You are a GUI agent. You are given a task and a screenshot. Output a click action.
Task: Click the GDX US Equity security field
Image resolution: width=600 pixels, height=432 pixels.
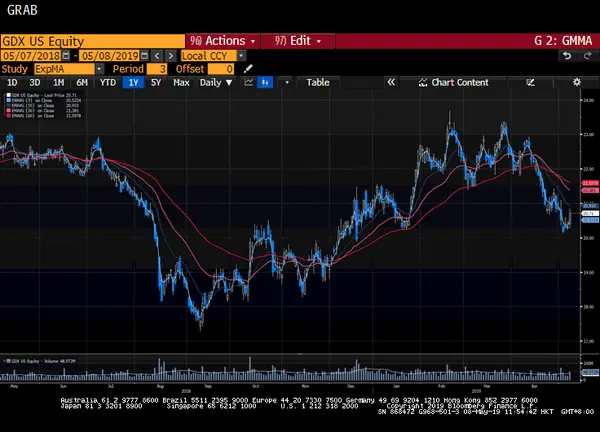[x=93, y=41]
